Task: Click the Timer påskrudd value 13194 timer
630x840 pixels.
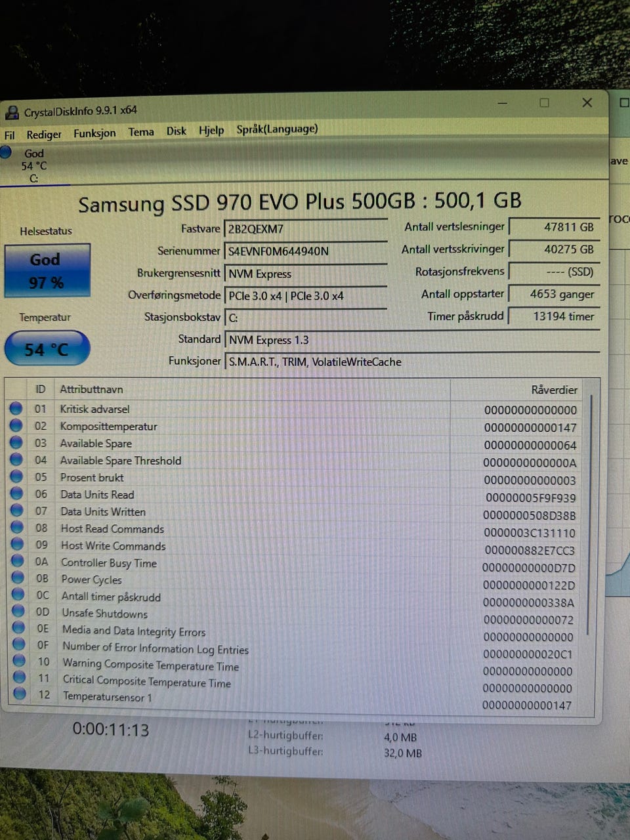Action: [555, 316]
